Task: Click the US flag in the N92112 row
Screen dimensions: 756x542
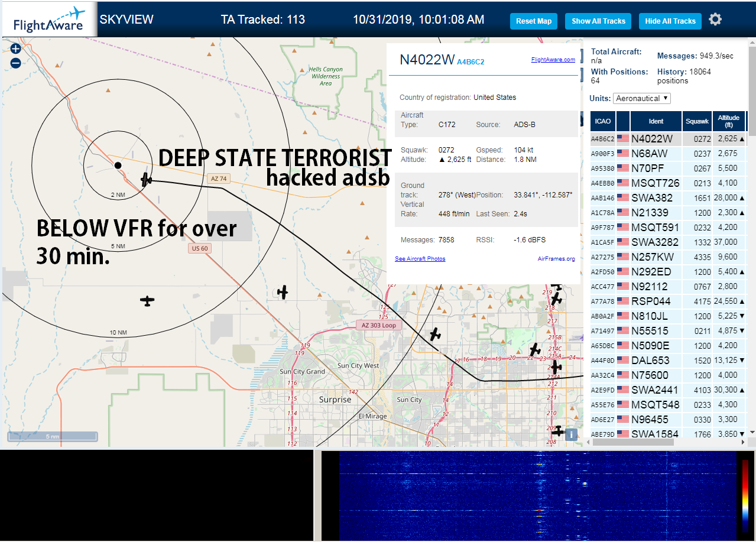Action: tap(623, 287)
